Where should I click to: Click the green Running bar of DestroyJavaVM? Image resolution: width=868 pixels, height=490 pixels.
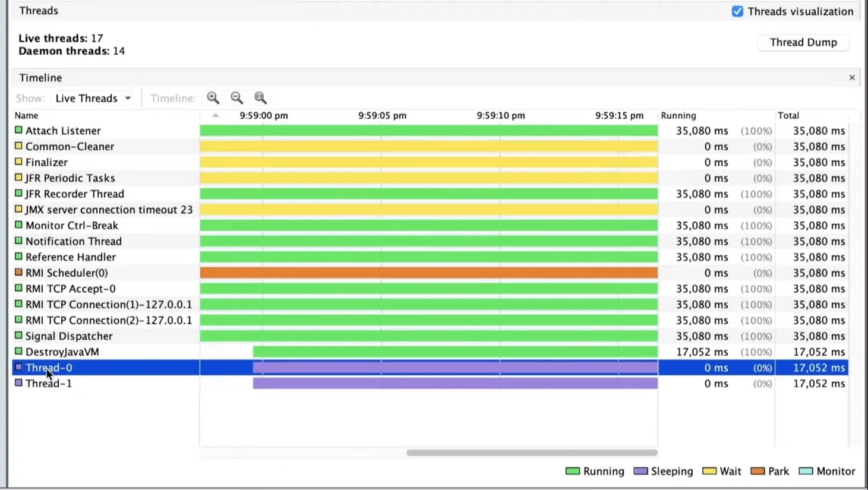pos(455,352)
